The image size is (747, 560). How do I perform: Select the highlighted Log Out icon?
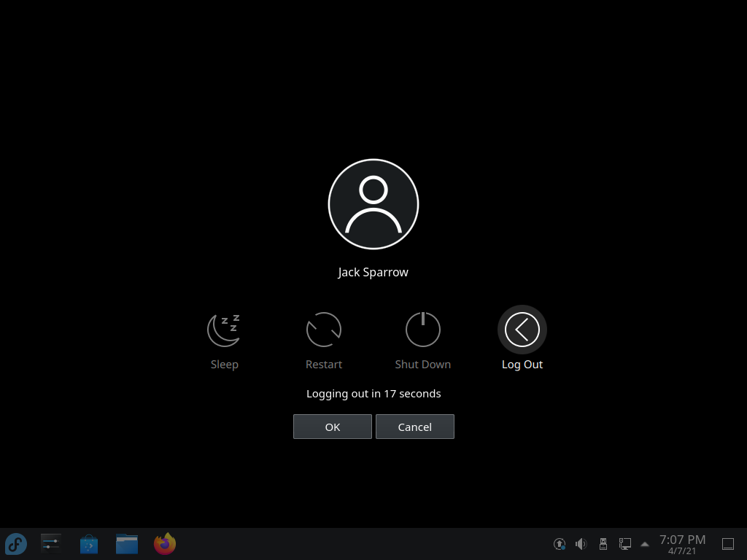pos(522,330)
